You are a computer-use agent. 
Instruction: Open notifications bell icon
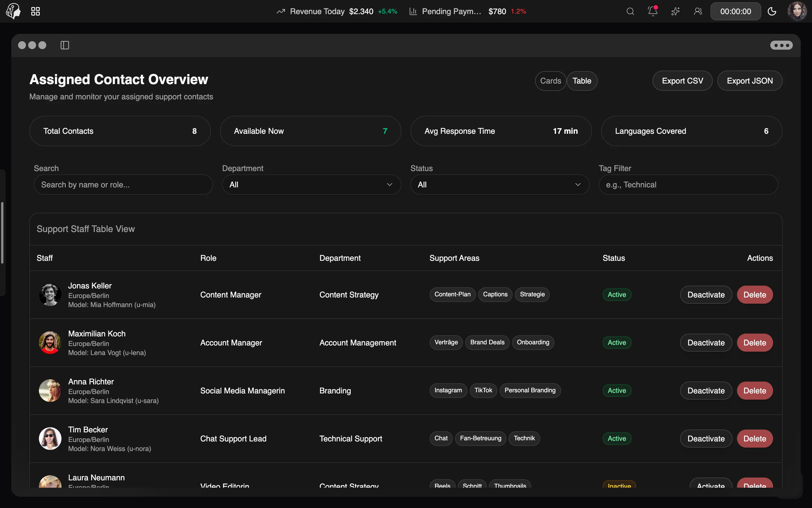(x=653, y=11)
